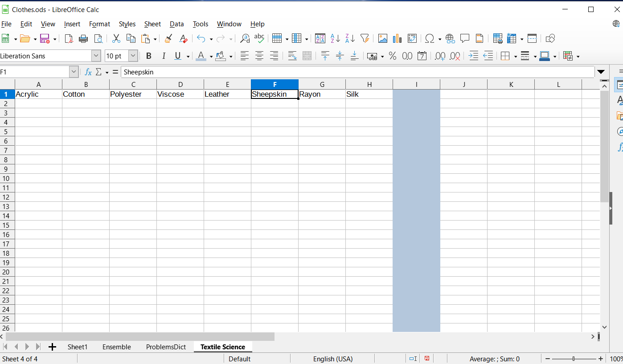Toggle Bold formatting
Viewport: 623px width, 364px height.
click(149, 56)
